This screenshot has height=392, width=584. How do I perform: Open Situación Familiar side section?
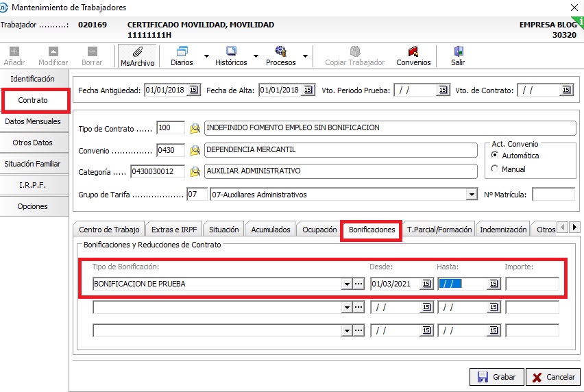(33, 164)
